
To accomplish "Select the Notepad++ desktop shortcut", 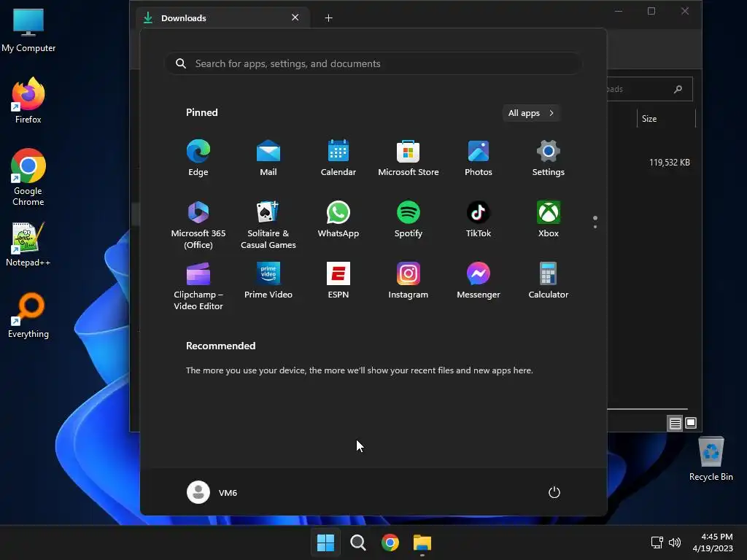I will pyautogui.click(x=28, y=244).
